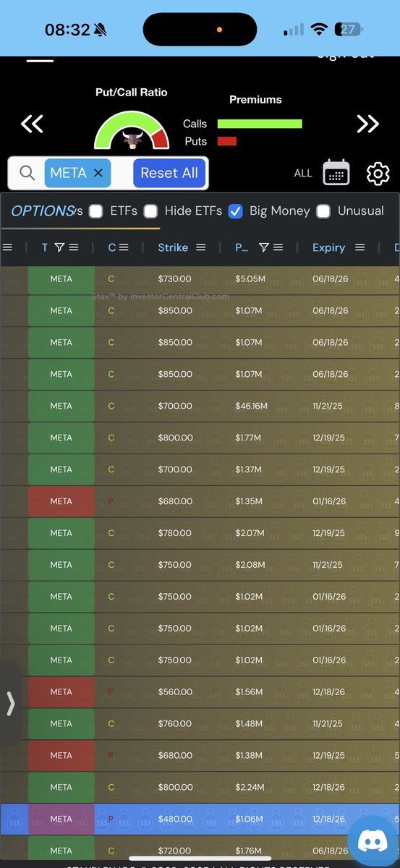Remove the META search chip via its X
This screenshot has width=400, height=868.
98,173
